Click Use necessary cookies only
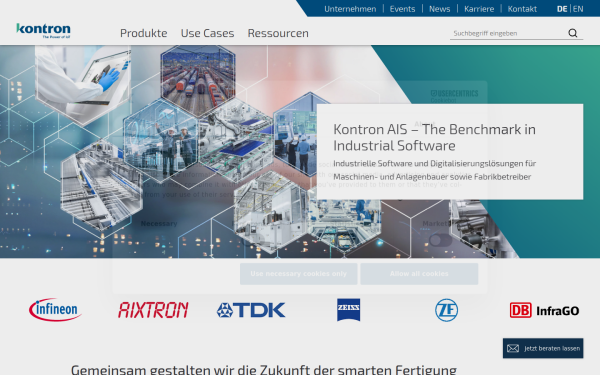Screen dimensions: 600x375 point(298,274)
